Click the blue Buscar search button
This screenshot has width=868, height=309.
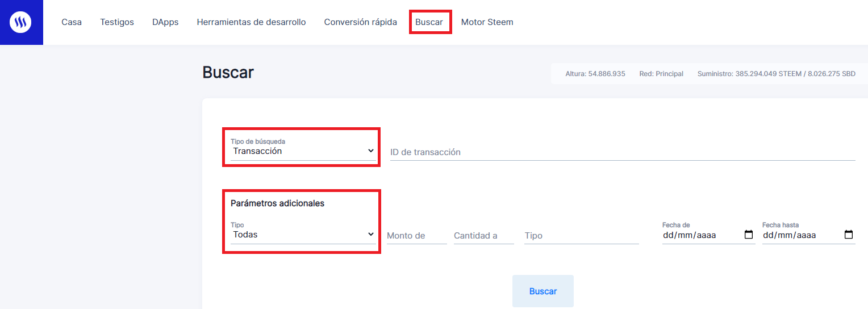click(543, 291)
